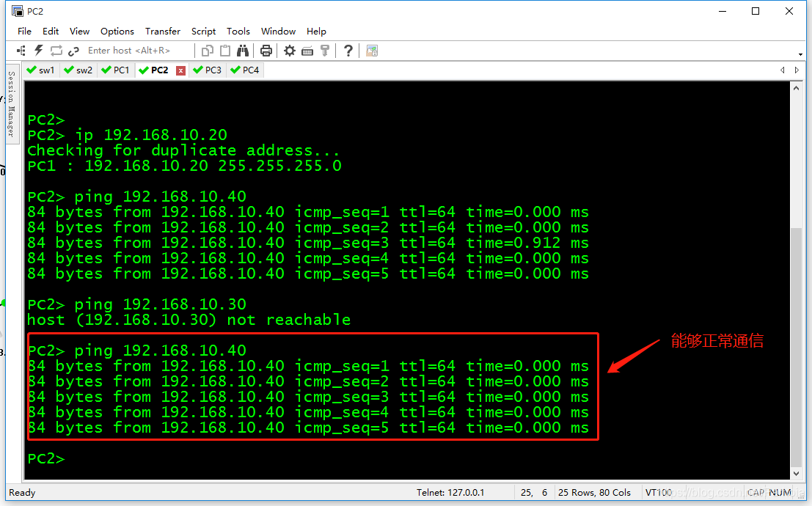This screenshot has height=506, width=812.
Task: Switch to the sw2 tab
Action: (x=78, y=70)
